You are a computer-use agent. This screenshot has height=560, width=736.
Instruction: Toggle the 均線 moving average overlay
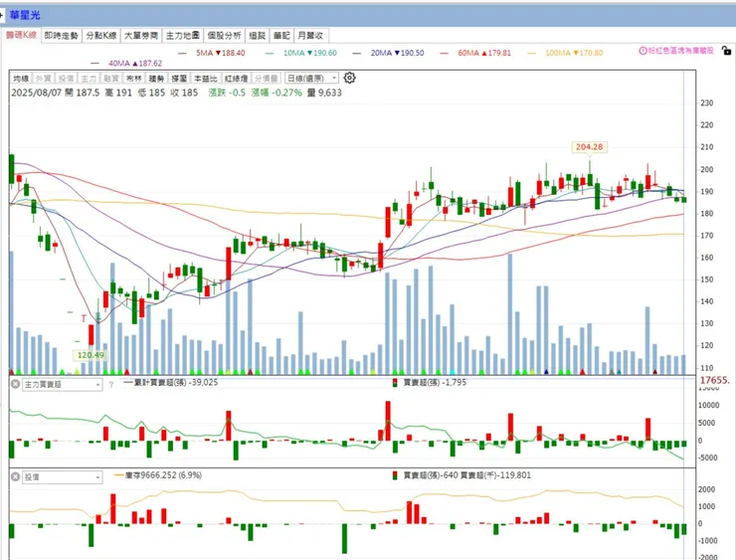(21, 78)
